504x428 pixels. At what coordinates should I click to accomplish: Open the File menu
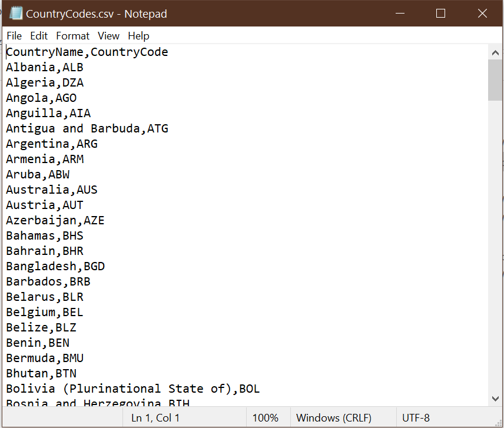tap(14, 36)
